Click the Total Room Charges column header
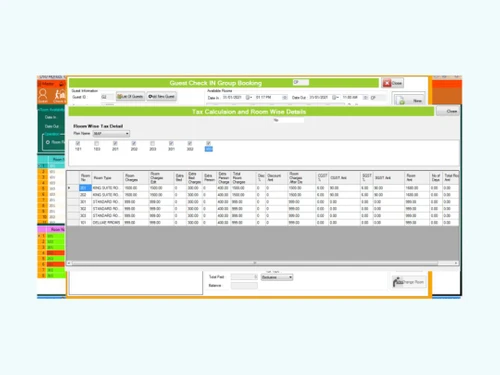Screen dimensions: 500x375 (x=243, y=178)
